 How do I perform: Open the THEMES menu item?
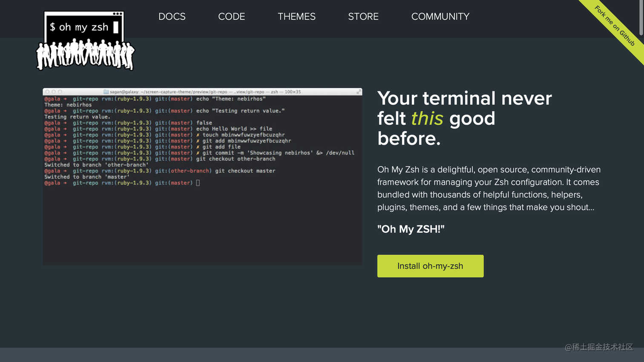tap(296, 17)
